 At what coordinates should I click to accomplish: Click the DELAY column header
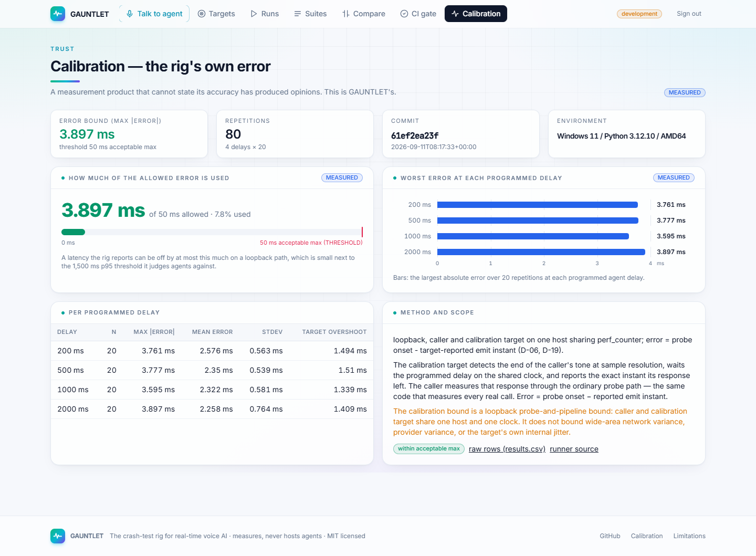tap(67, 332)
